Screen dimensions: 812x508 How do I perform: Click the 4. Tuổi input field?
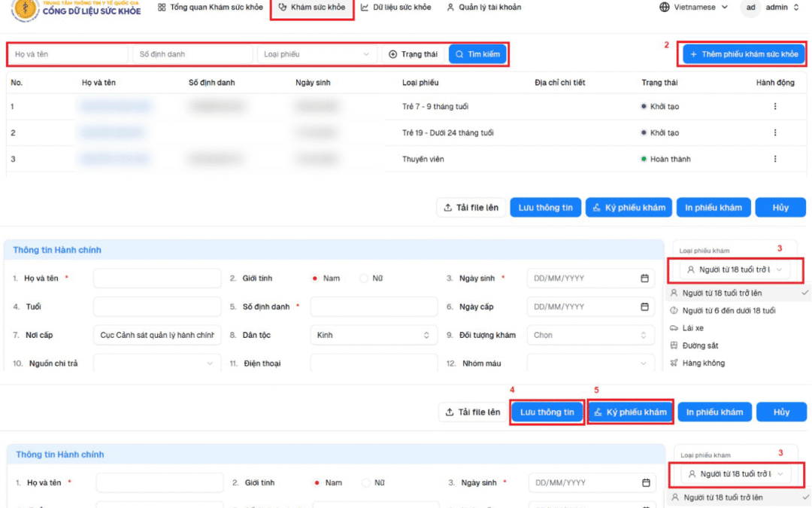(157, 307)
